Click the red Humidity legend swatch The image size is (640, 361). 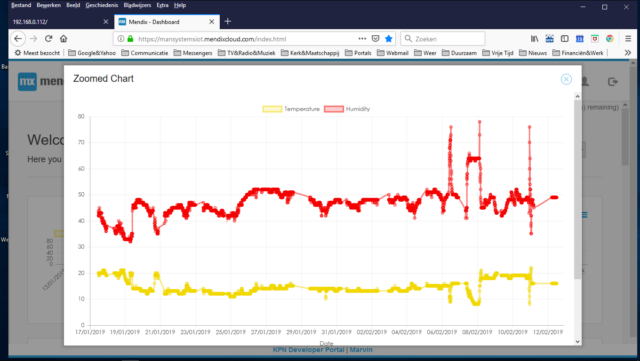[334, 109]
